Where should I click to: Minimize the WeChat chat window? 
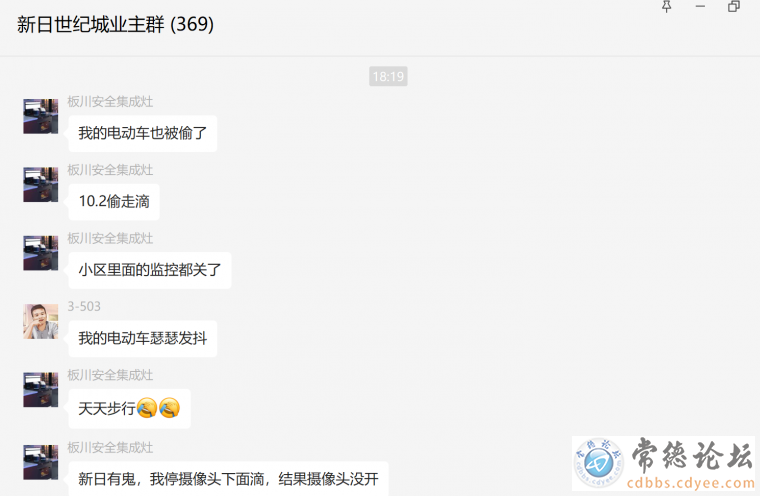tap(700, 6)
